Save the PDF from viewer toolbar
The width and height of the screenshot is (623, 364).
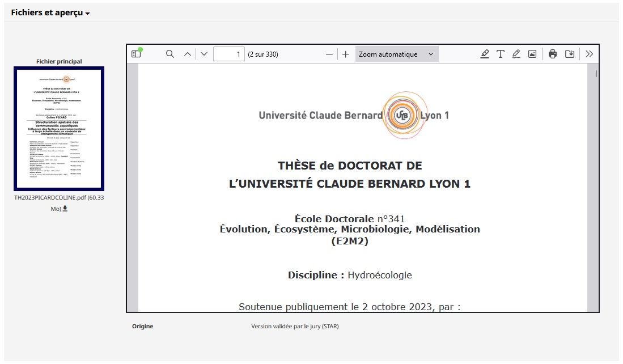(x=570, y=54)
